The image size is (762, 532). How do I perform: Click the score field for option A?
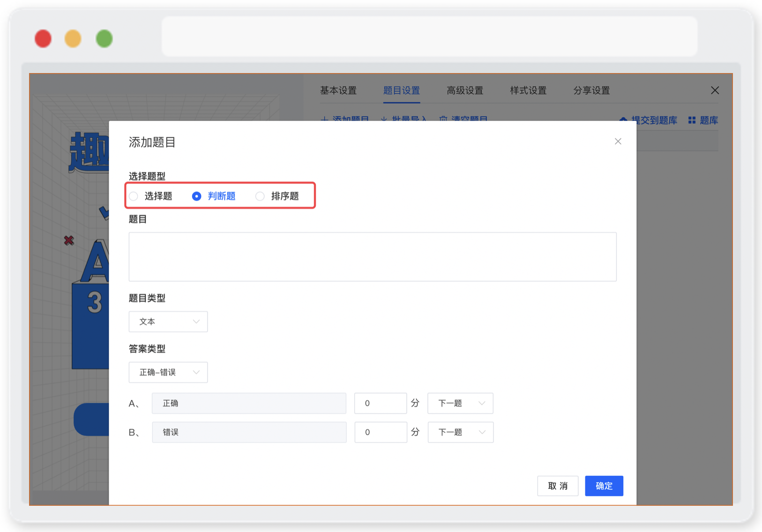click(381, 403)
